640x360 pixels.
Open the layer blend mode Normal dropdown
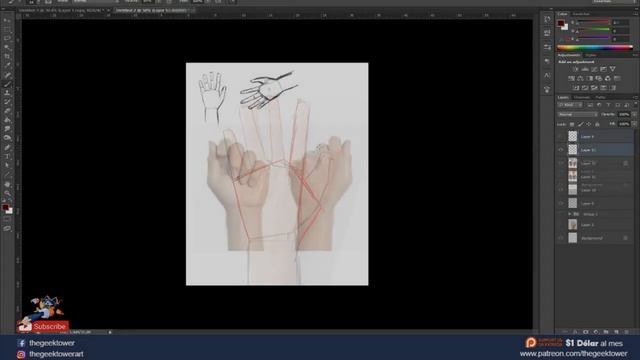coord(578,114)
